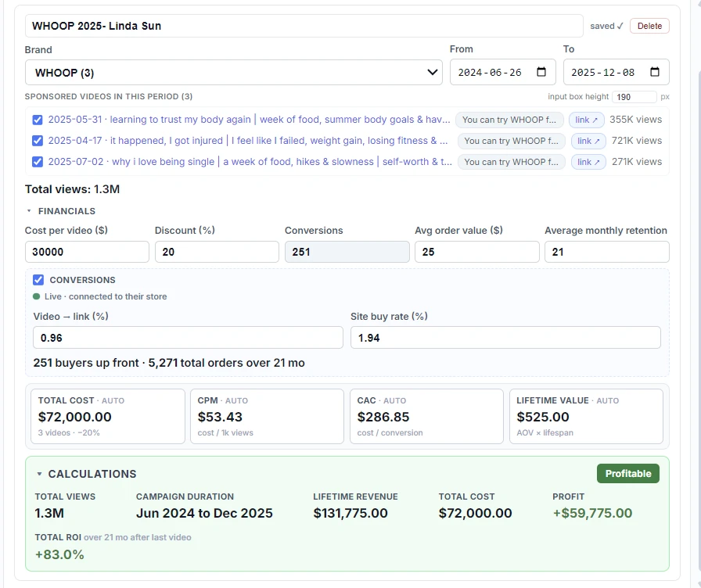Click the TOTAL COST auto card
701x588 pixels.
(108, 417)
